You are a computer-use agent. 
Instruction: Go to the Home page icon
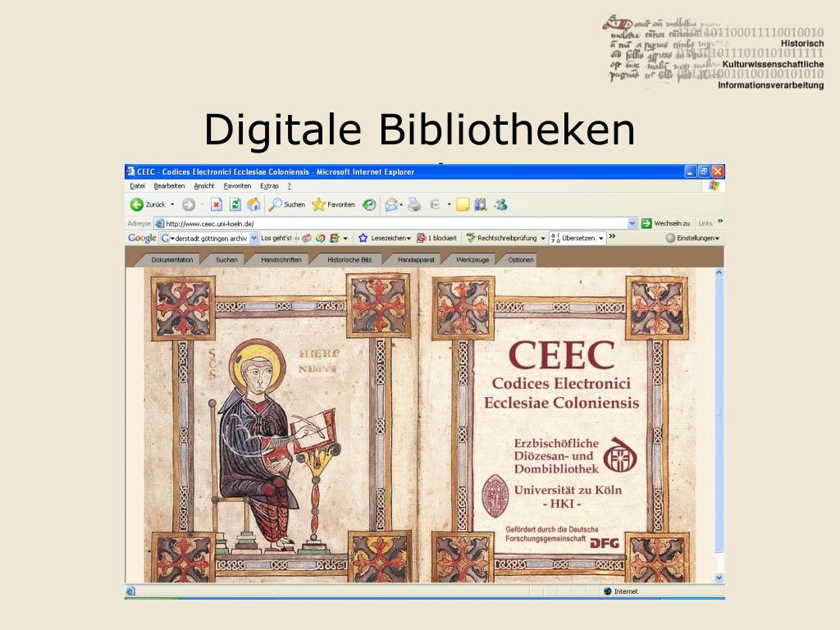pos(253,204)
